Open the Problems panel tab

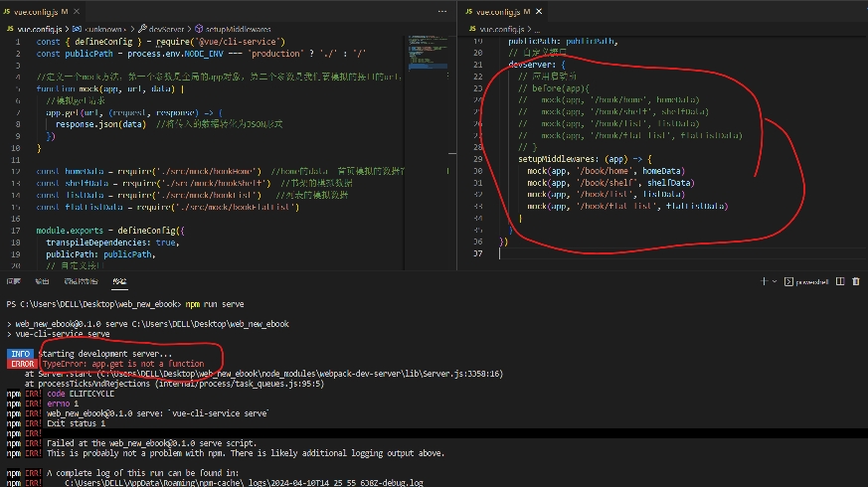13,282
